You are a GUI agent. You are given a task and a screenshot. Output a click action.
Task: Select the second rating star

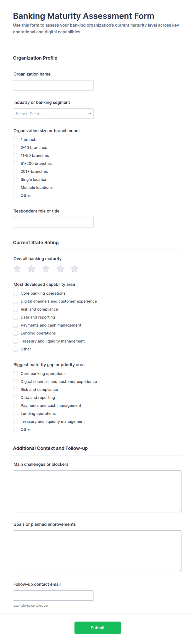tap(32, 269)
